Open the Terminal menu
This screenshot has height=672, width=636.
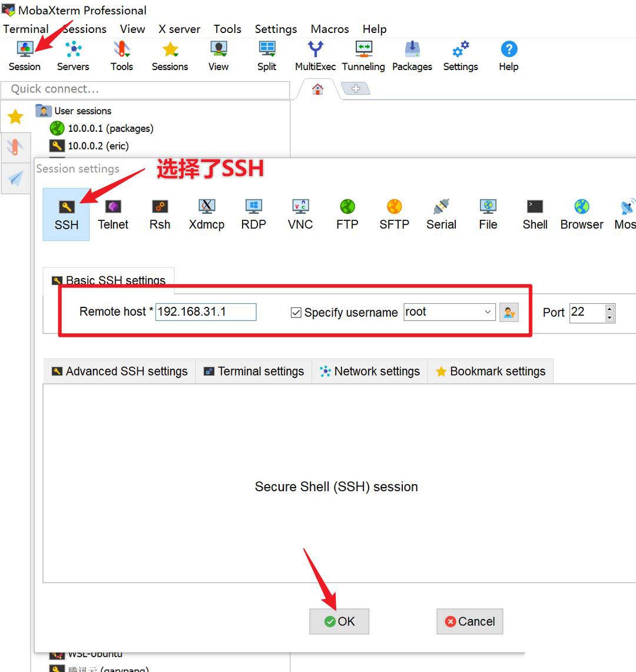[x=26, y=29]
